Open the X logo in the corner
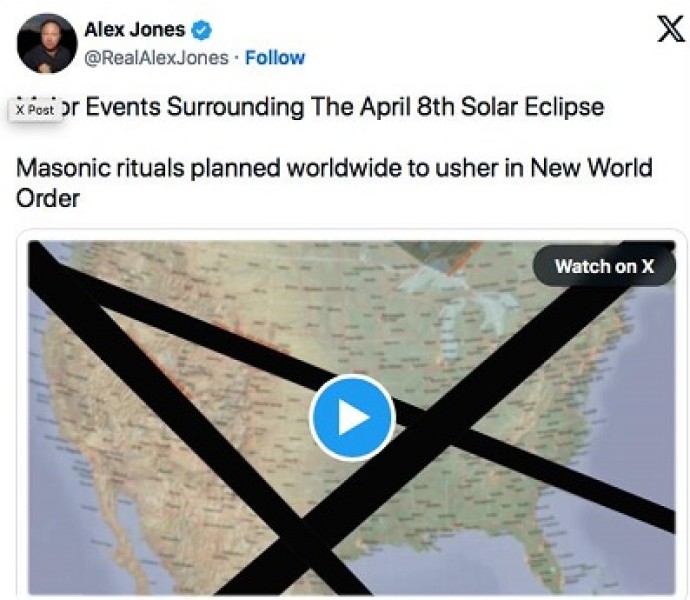The image size is (690, 600). point(670,31)
